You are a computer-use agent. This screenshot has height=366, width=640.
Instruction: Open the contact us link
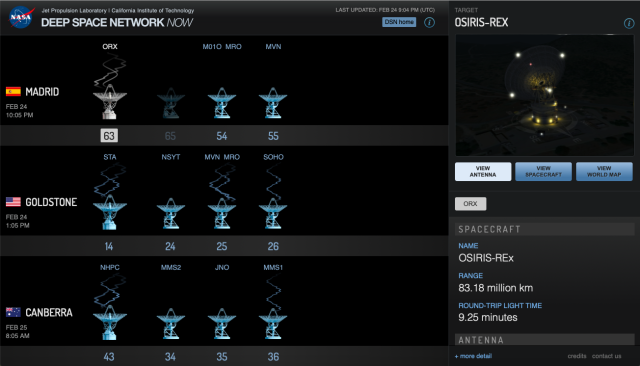point(607,356)
